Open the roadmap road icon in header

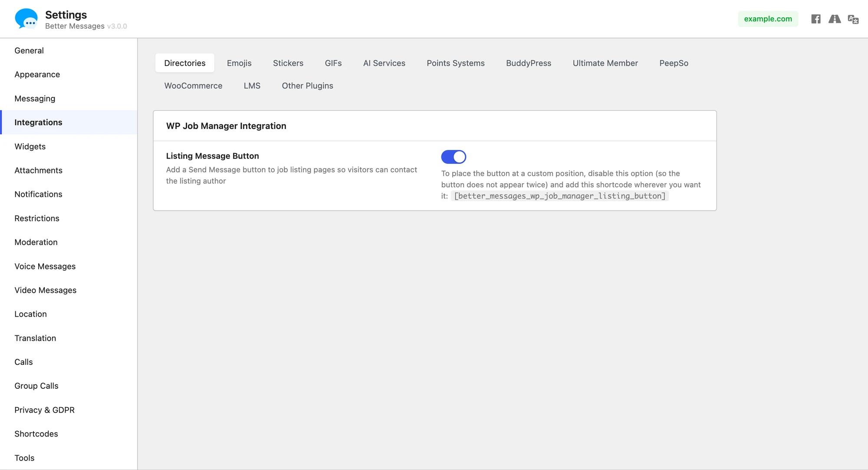point(835,19)
